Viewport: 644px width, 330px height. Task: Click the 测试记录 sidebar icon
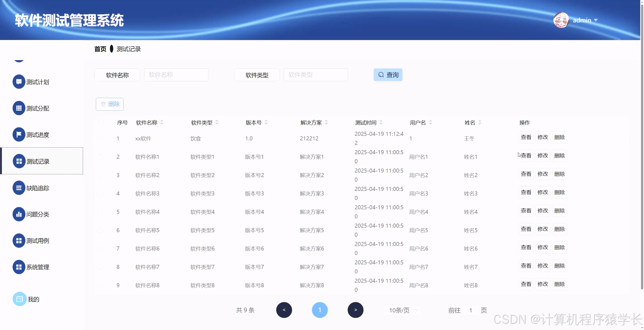(19, 161)
